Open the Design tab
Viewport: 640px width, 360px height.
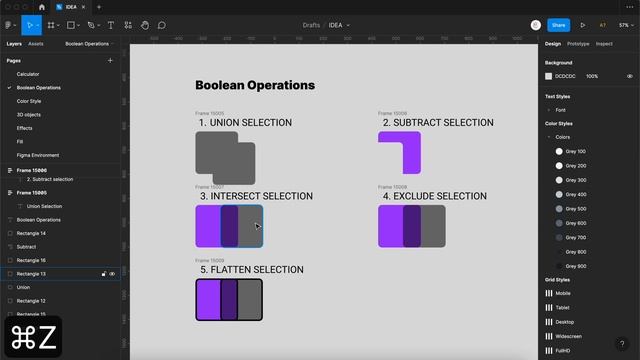click(553, 44)
